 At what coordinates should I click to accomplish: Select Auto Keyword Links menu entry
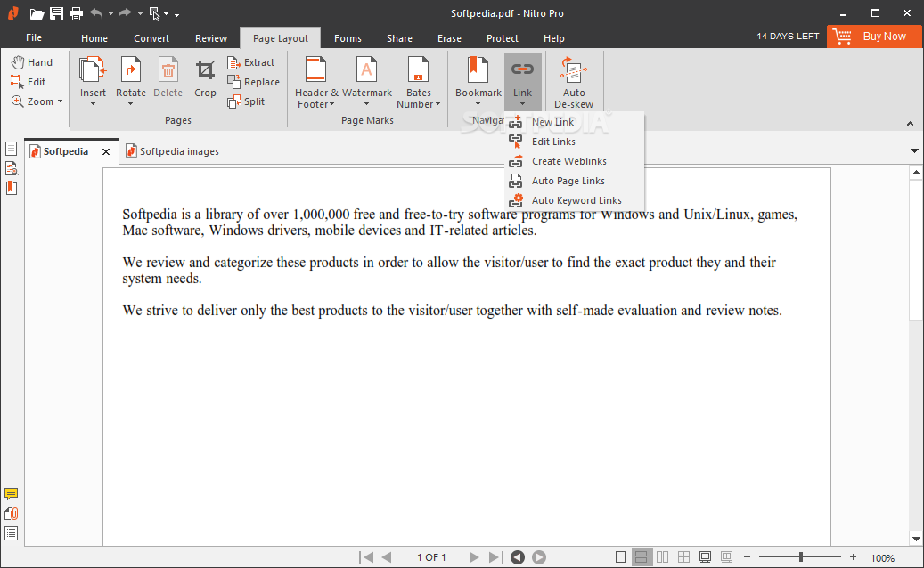[x=576, y=200]
